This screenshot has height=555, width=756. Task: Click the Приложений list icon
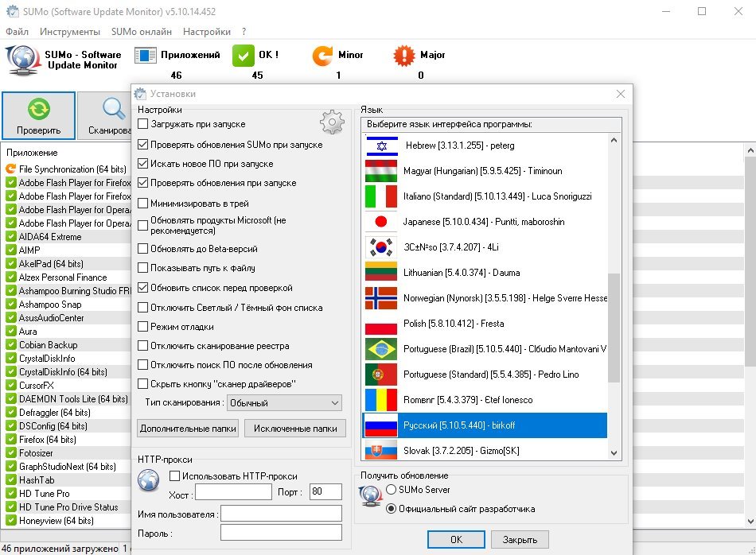146,56
